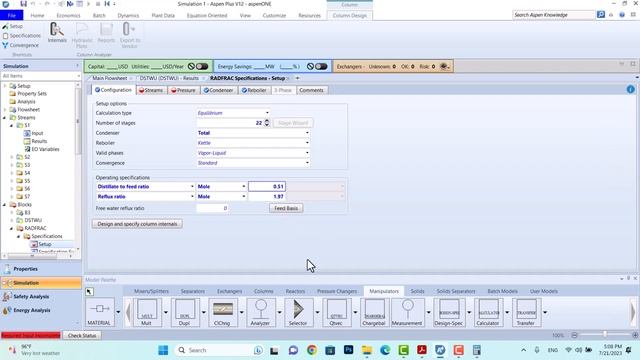Viewport: 640px width, 360px height.
Task: Pick the MATERIAL stream icon
Action: coord(100,312)
